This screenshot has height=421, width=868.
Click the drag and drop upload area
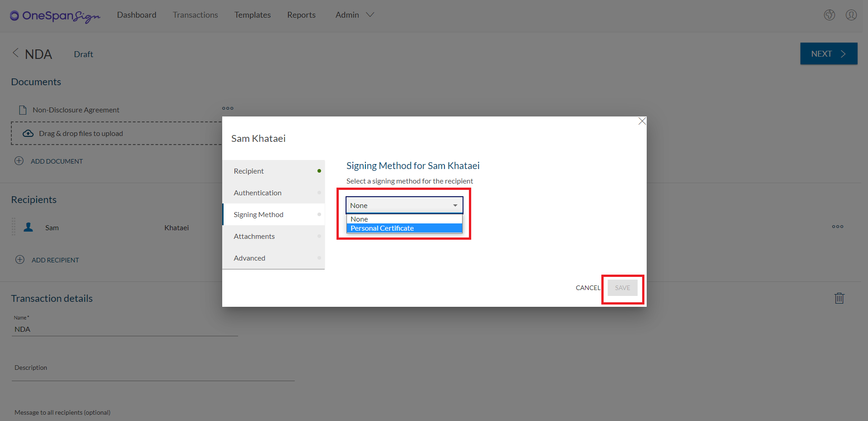(x=117, y=133)
